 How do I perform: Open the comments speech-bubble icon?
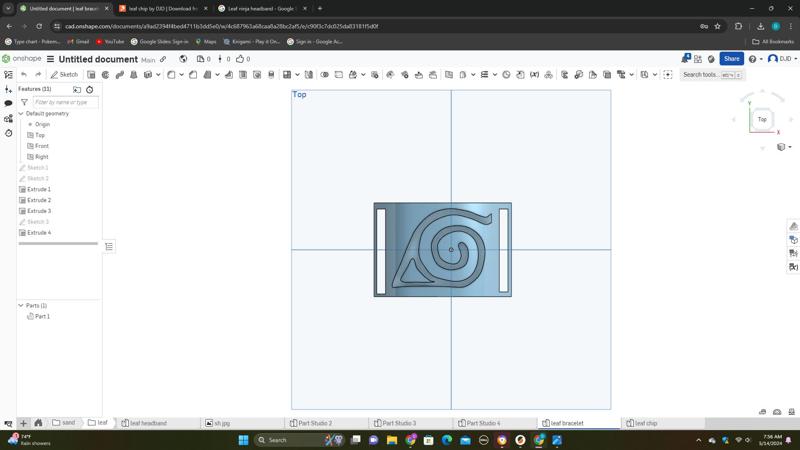8,103
